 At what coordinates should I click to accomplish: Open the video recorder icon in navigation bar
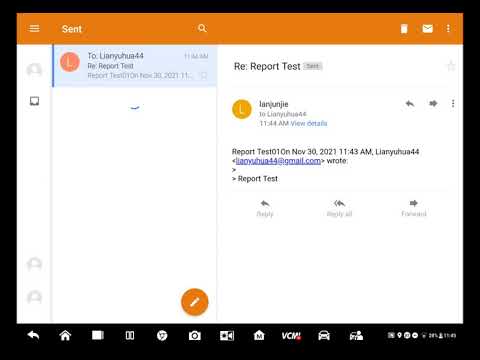[227, 335]
